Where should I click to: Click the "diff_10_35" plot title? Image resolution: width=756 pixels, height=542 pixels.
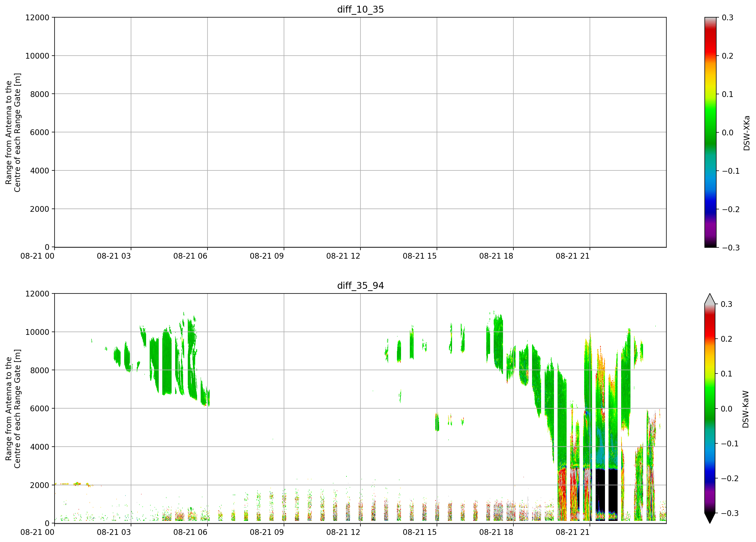360,9
